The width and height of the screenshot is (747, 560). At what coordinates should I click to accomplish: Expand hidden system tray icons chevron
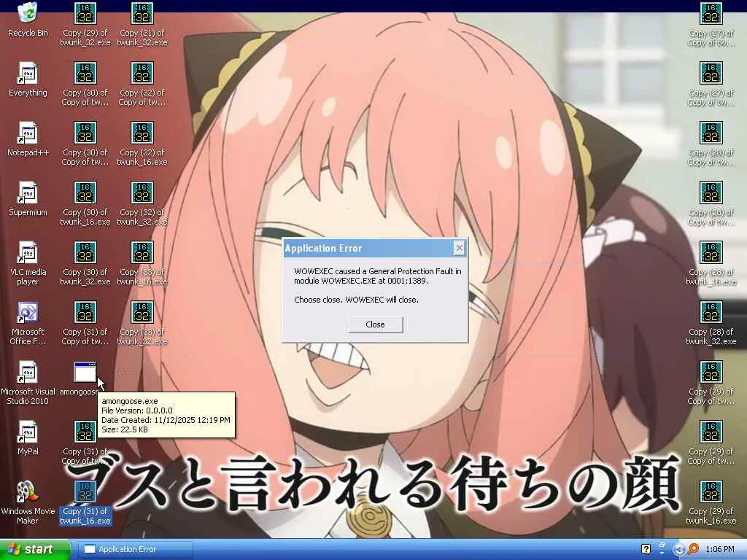(x=681, y=550)
